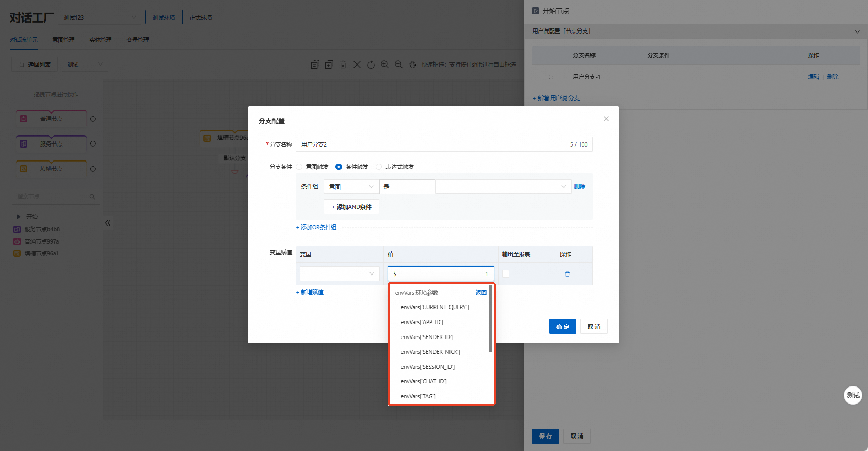Open the empty condition value dropdown

point(503,186)
